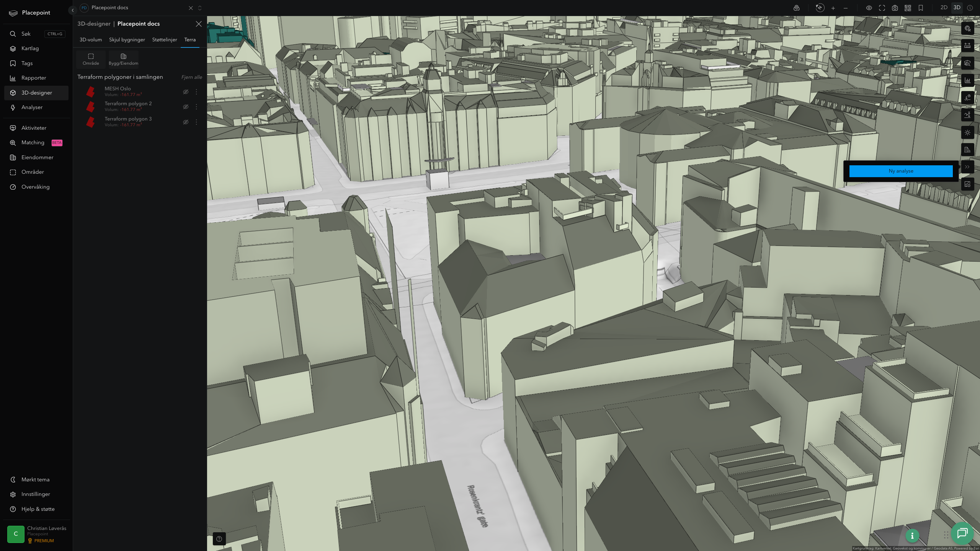Image resolution: width=980 pixels, height=551 pixels.
Task: Open Hjelp & støtte
Action: (x=36, y=509)
